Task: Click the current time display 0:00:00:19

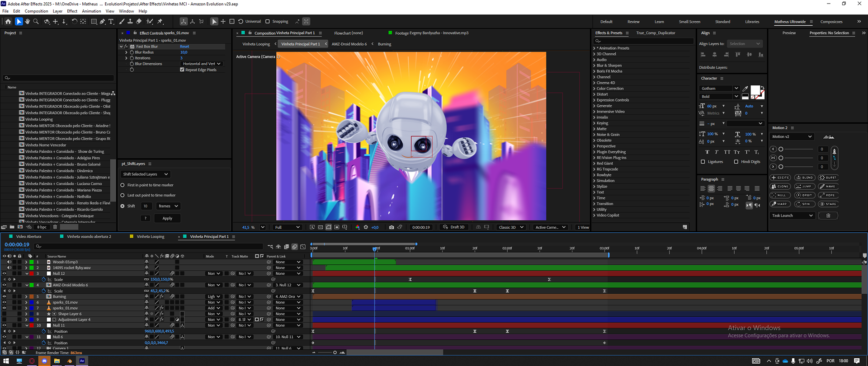Action: point(17,244)
